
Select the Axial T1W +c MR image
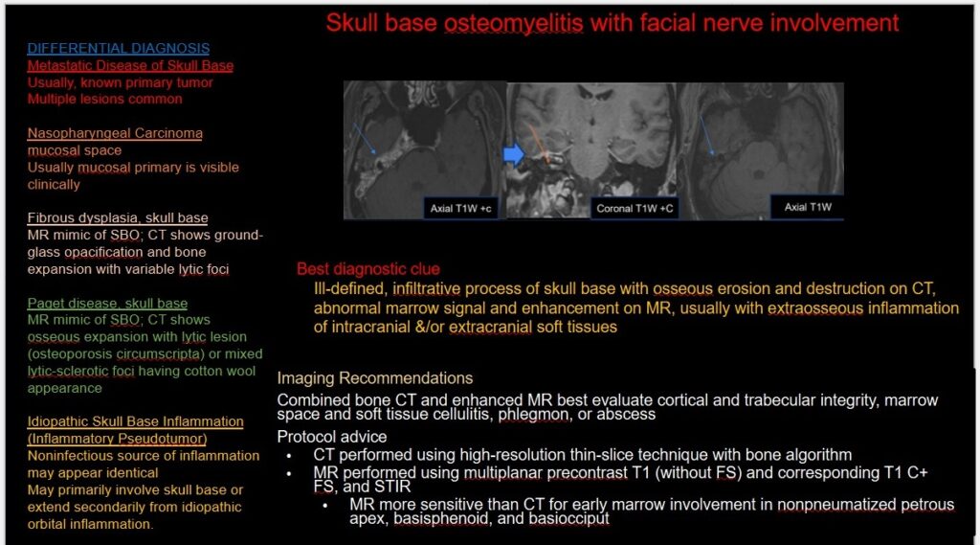coord(424,150)
